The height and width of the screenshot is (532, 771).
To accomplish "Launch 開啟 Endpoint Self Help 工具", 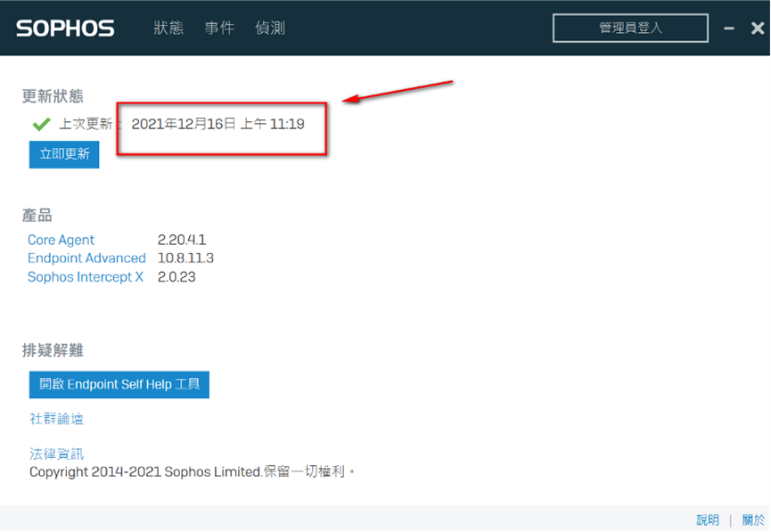I will coord(119,384).
